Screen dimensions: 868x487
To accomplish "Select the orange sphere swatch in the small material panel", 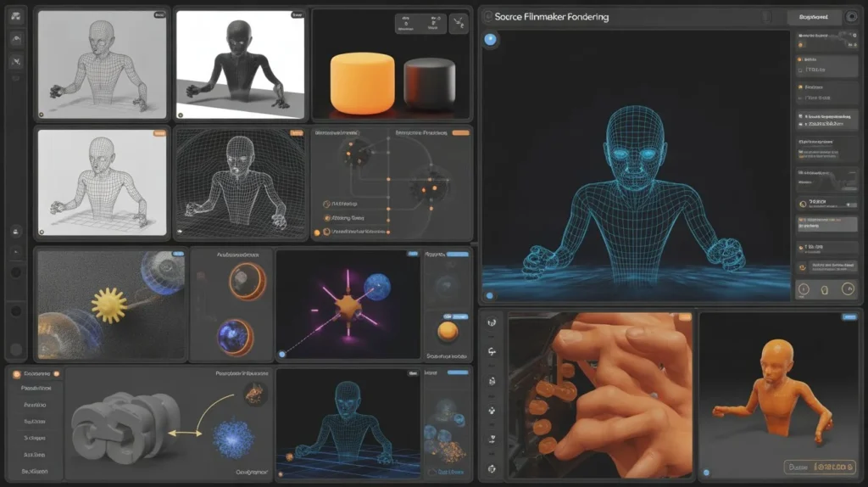I will (448, 330).
